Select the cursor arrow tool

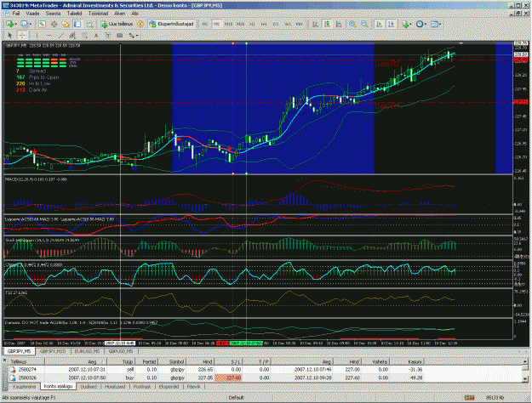[9, 35]
